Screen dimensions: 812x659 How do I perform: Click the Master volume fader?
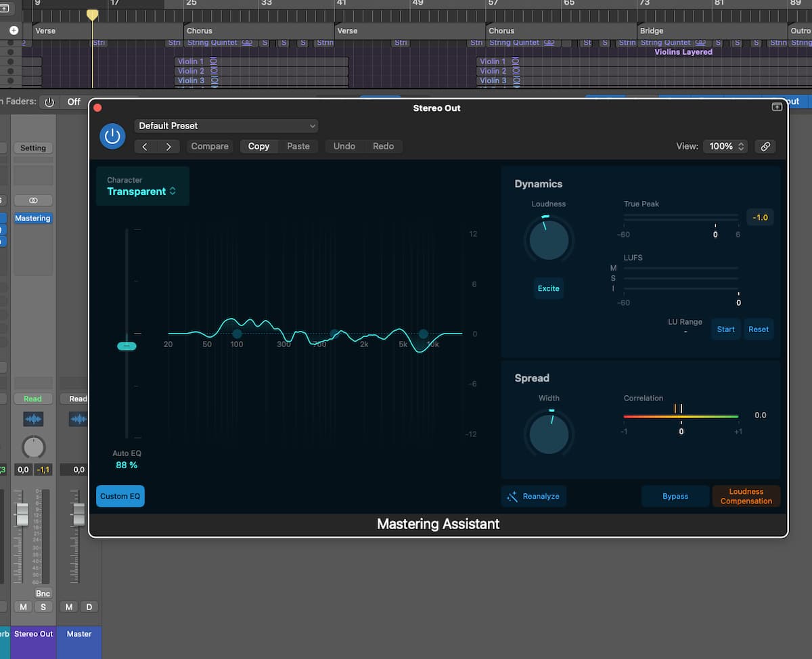click(x=78, y=515)
